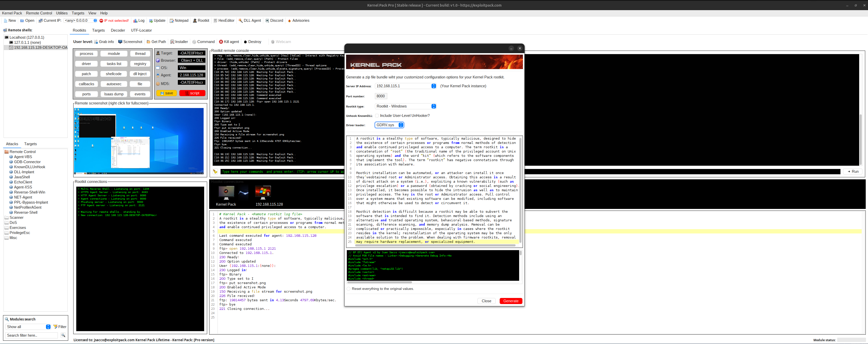The image size is (868, 344).
Task: Check Include User-Level UnHooker checkbox
Action: (377, 116)
